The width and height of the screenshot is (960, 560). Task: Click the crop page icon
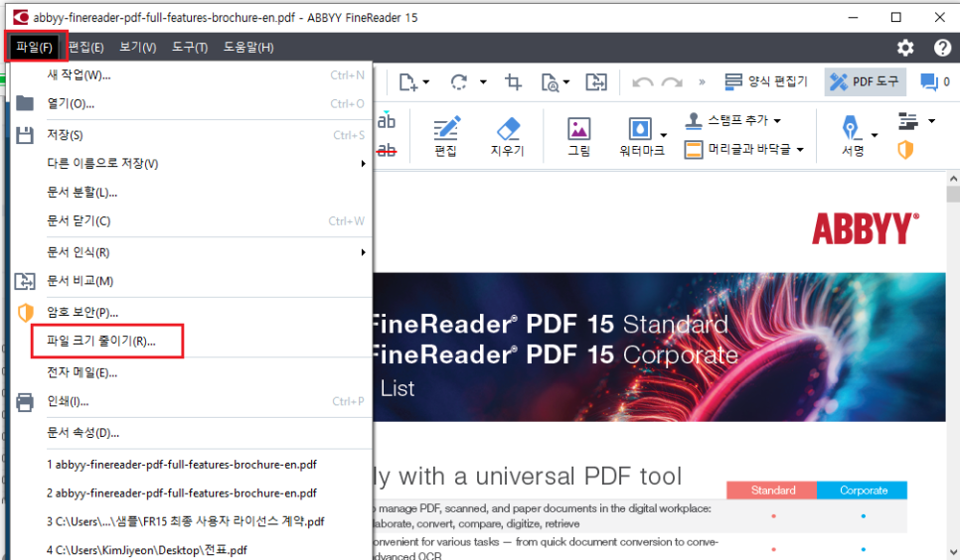(x=513, y=81)
